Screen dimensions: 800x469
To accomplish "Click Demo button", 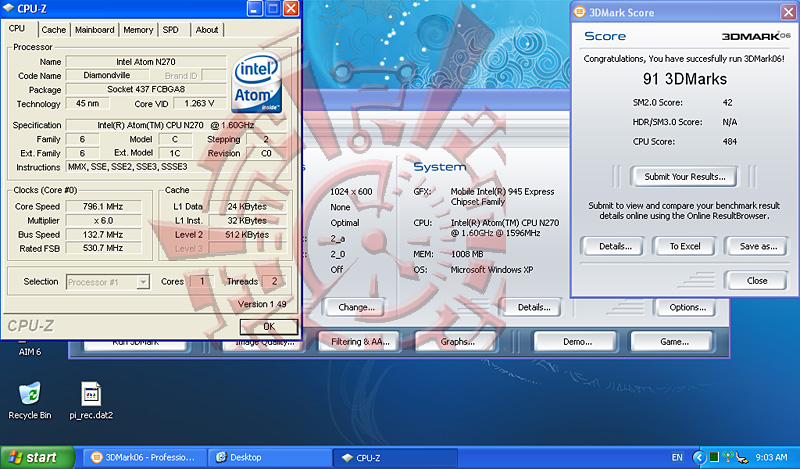I will [x=577, y=341].
